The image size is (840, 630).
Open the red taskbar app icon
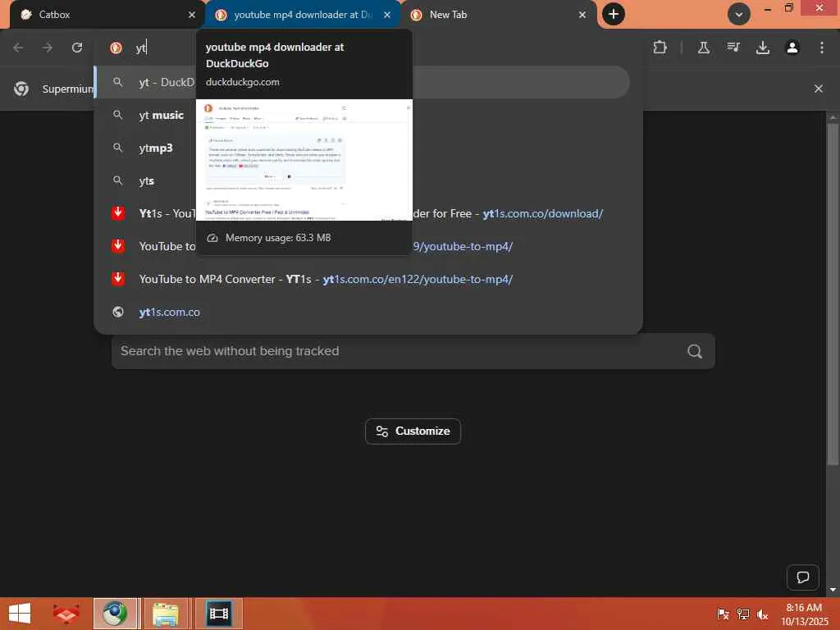(66, 614)
